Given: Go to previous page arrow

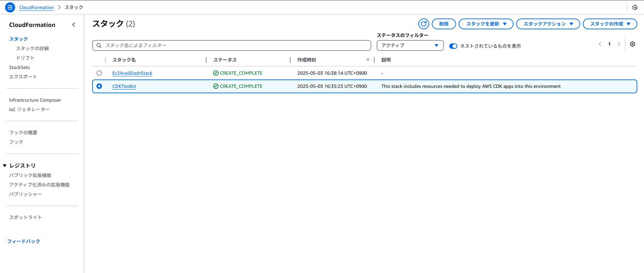Looking at the screenshot, I should [x=600, y=44].
